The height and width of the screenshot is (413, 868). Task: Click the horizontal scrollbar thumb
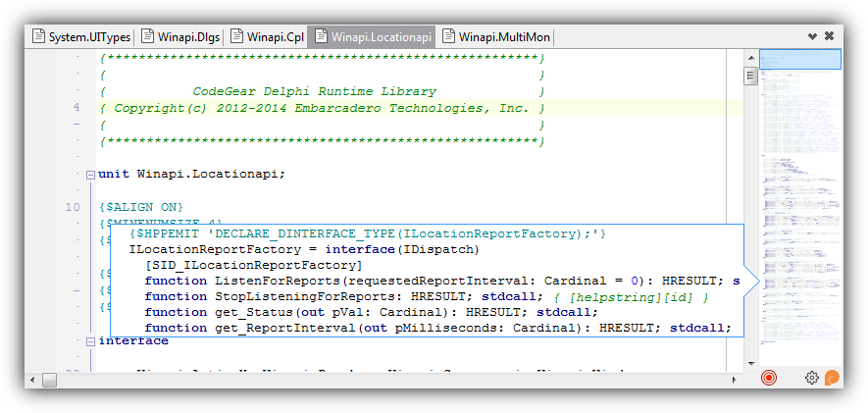pyautogui.click(x=49, y=380)
